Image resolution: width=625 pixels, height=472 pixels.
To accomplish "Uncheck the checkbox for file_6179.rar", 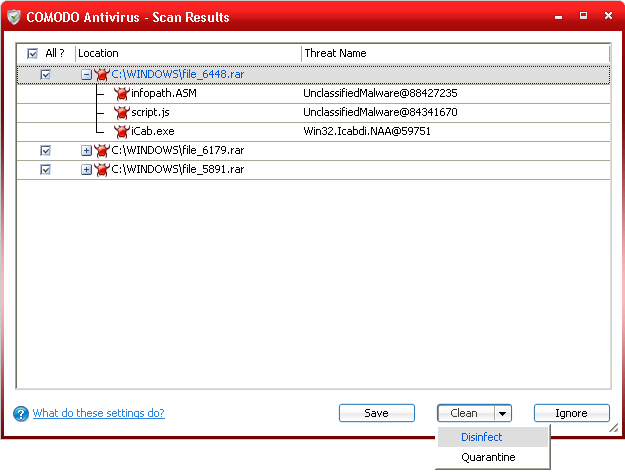I will point(45,151).
